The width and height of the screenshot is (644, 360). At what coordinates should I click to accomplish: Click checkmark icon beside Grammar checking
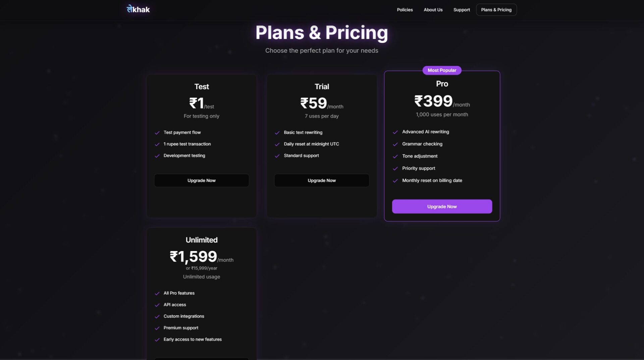pos(395,144)
